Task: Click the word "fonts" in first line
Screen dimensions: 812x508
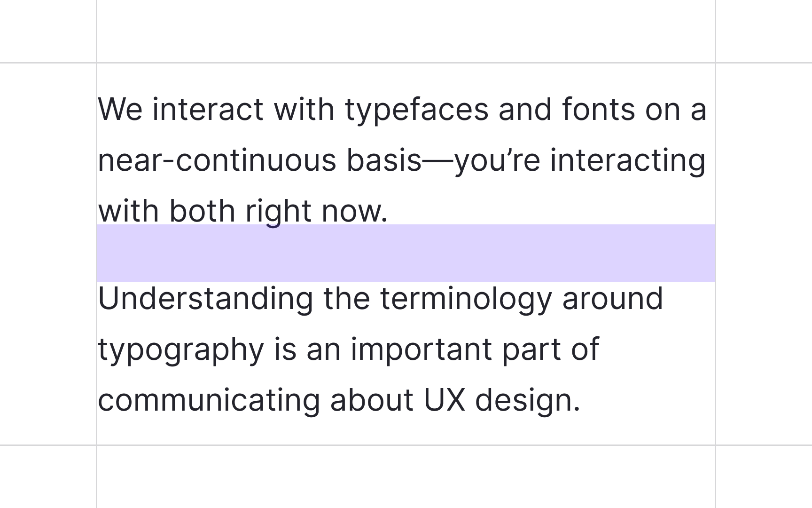Action: tap(598, 109)
